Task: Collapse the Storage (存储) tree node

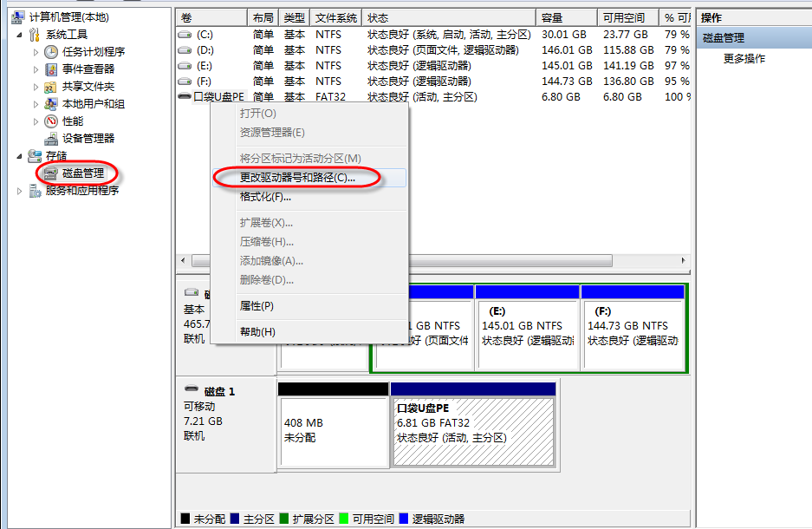Action: [20, 156]
